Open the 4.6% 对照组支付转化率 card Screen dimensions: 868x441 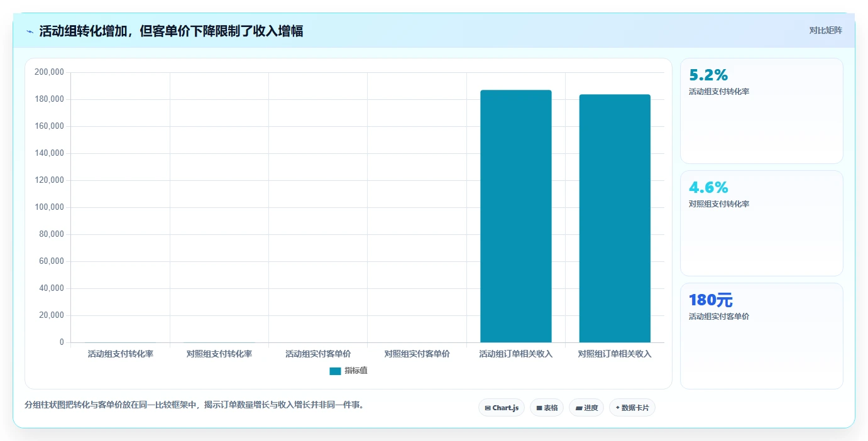pos(762,223)
